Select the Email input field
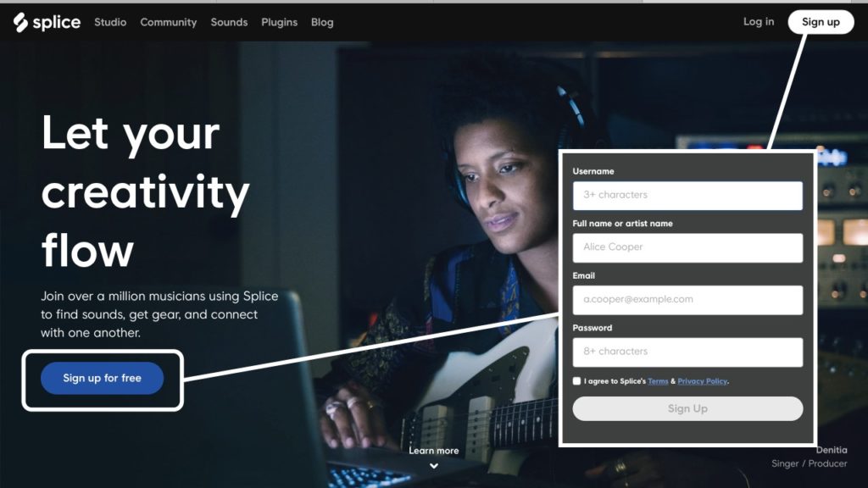868x488 pixels. pos(687,300)
